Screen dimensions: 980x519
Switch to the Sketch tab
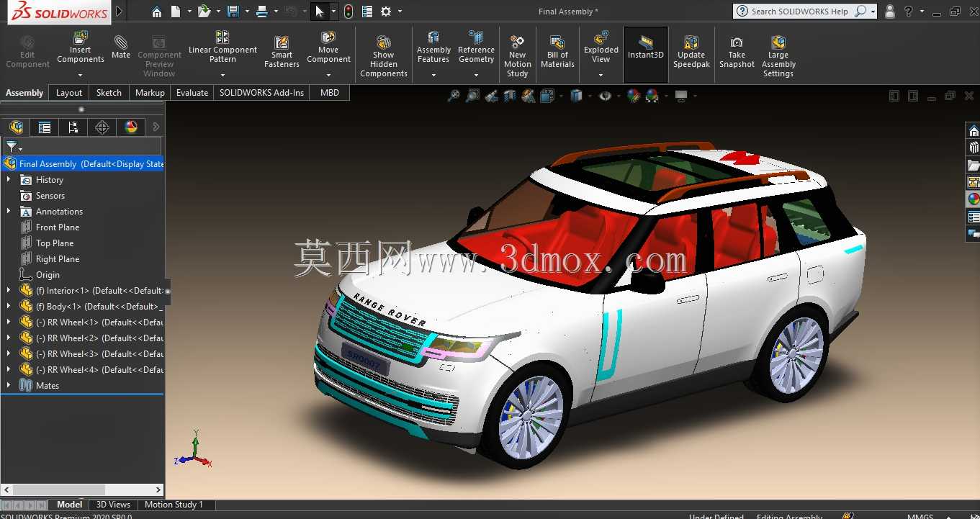pyautogui.click(x=109, y=93)
